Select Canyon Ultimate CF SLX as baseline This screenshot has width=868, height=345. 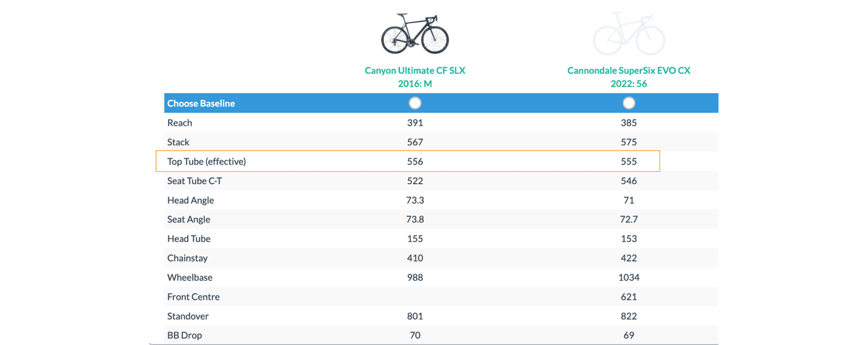415,103
